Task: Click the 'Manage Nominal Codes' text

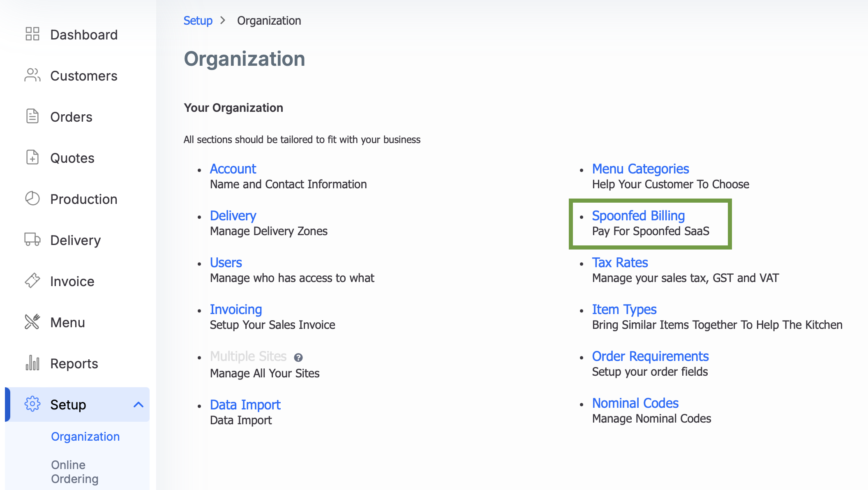Action: (x=652, y=418)
